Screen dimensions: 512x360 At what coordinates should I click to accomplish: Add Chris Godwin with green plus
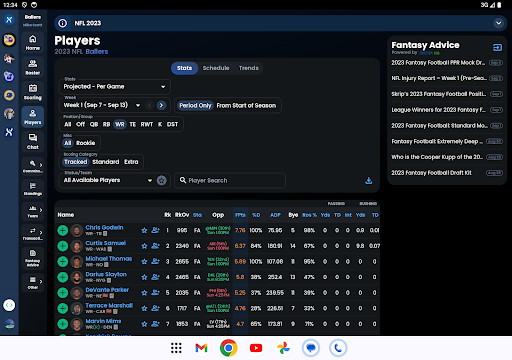63,230
